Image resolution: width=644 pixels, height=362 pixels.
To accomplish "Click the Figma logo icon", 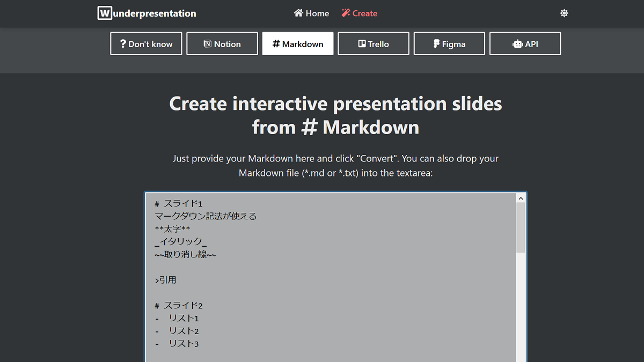I will coord(436,44).
